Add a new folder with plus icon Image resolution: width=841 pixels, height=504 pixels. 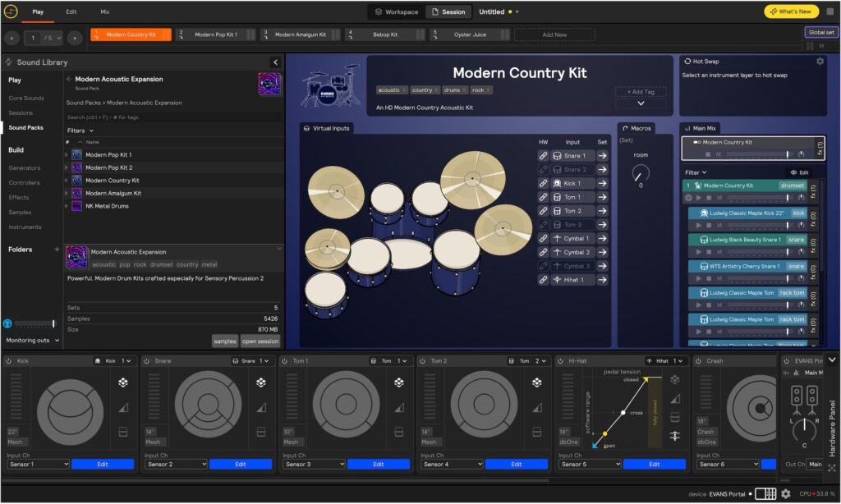coord(57,250)
